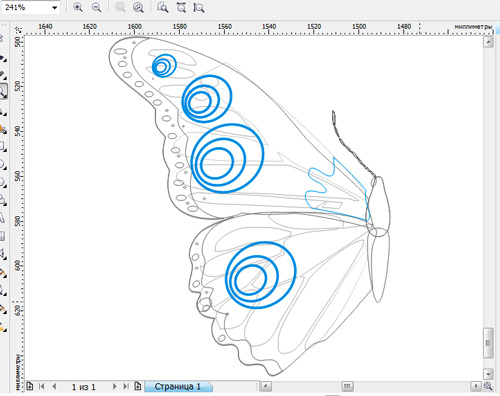Screen dimensions: 500x396
Task: Click the Zoom In magnifier icon
Action: [78, 8]
